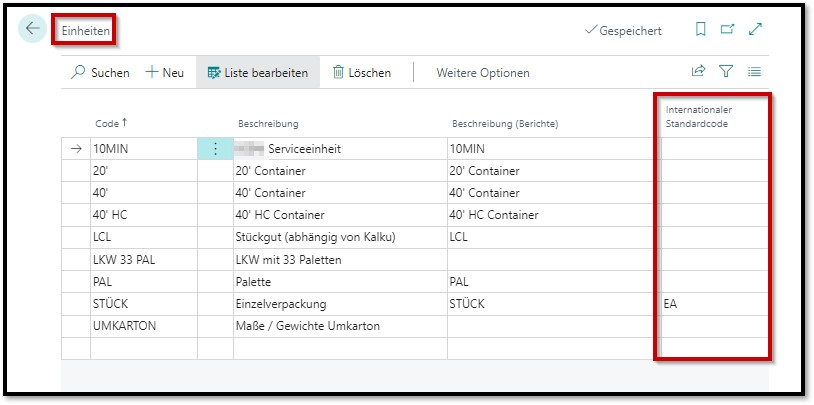The width and height of the screenshot is (814, 405).
Task: Toggle Liste bearbeiten mode
Action: click(258, 72)
